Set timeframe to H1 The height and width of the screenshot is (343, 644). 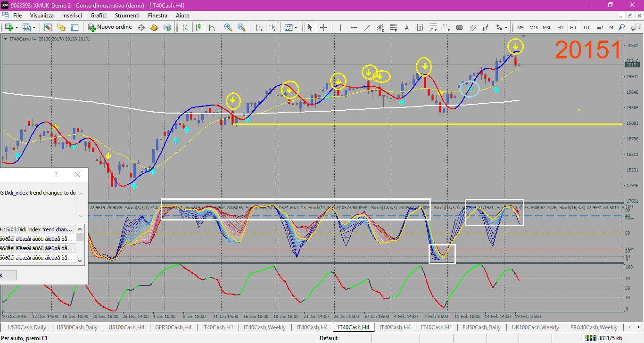560,27
